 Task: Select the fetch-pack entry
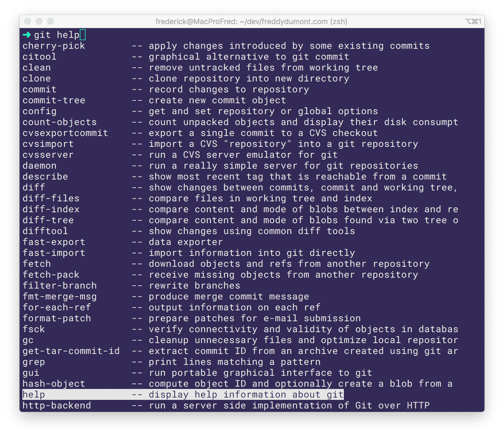[51, 275]
